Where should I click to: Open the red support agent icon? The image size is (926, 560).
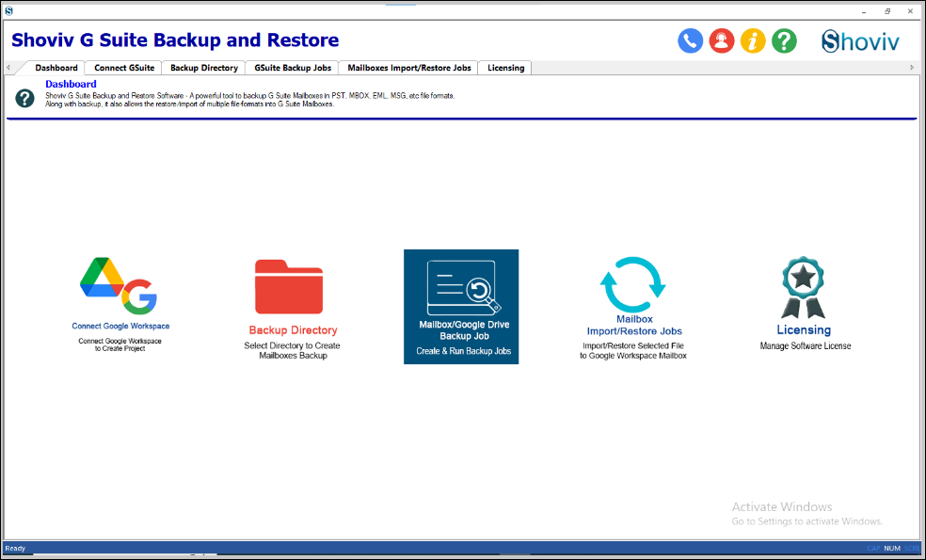[722, 41]
